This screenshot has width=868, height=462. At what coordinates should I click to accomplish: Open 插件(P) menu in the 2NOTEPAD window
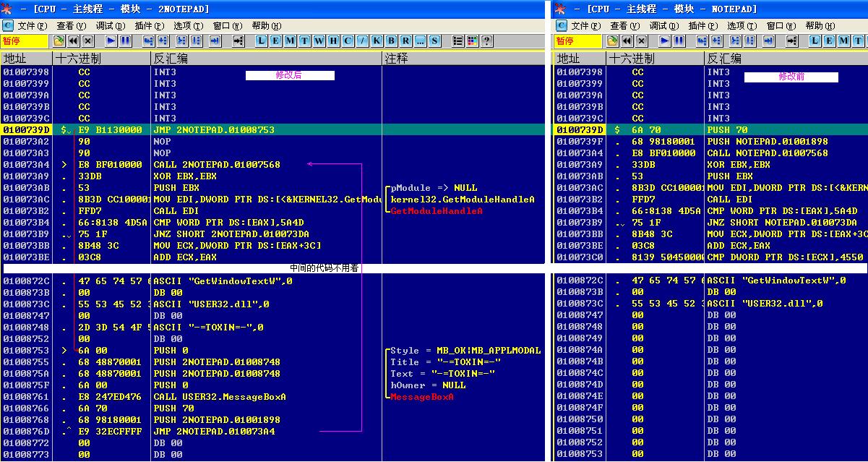click(x=150, y=25)
